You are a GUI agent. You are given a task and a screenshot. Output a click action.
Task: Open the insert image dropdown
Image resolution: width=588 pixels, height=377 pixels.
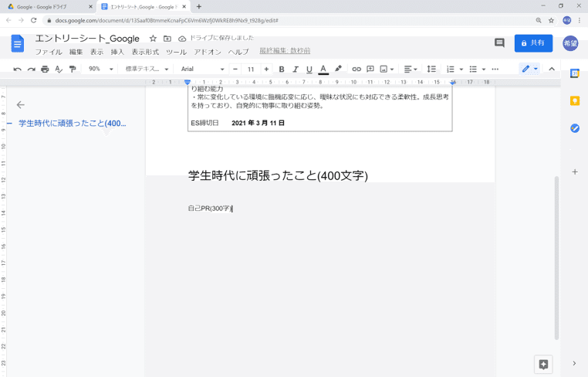coord(387,69)
